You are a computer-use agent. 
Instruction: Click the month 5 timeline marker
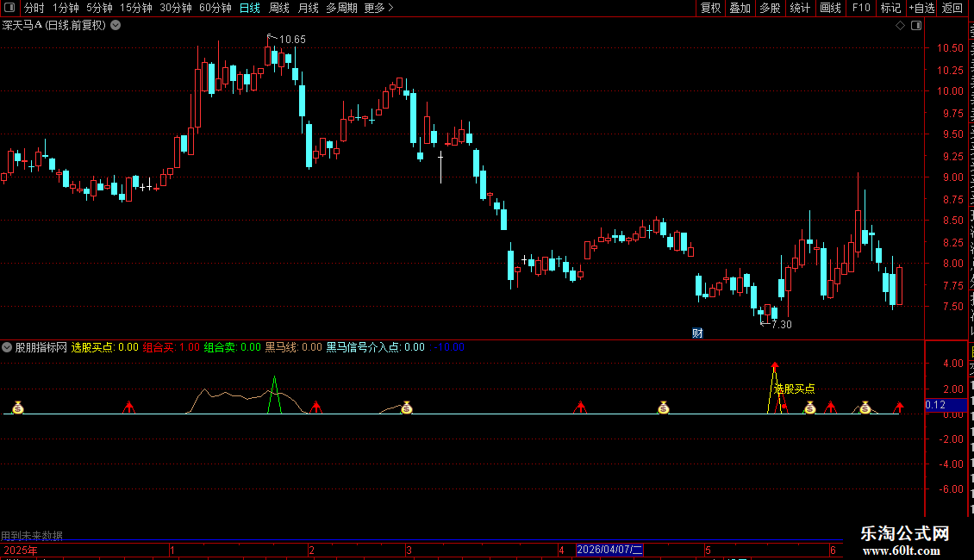coord(708,550)
